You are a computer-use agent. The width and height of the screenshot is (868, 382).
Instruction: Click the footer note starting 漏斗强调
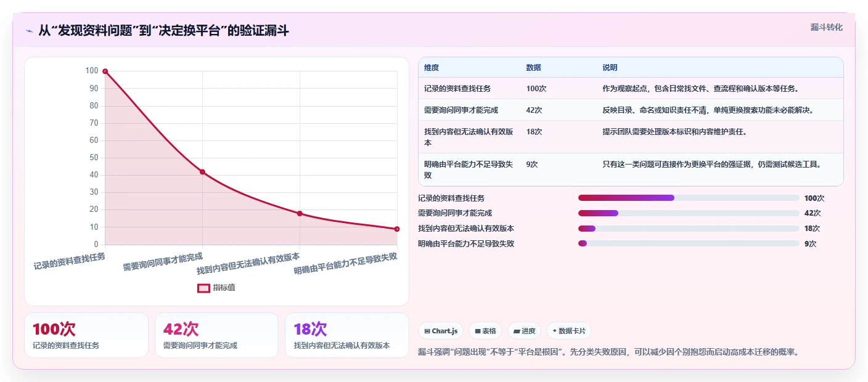[x=608, y=352]
